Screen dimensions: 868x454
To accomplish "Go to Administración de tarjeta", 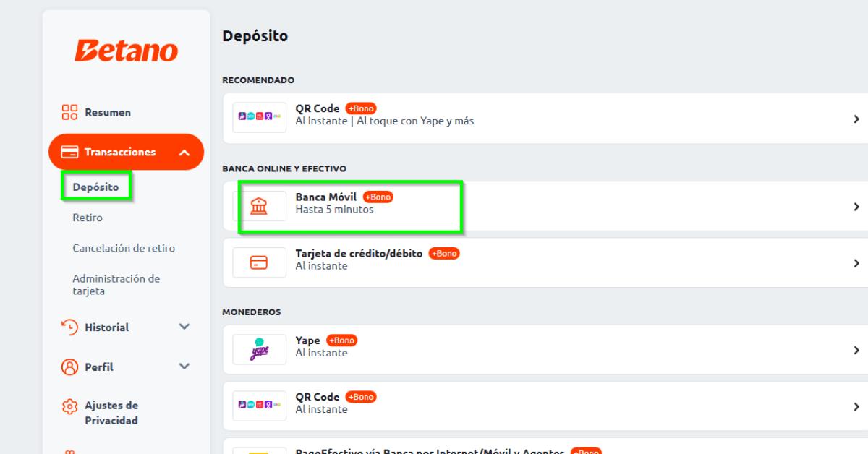I will (116, 285).
